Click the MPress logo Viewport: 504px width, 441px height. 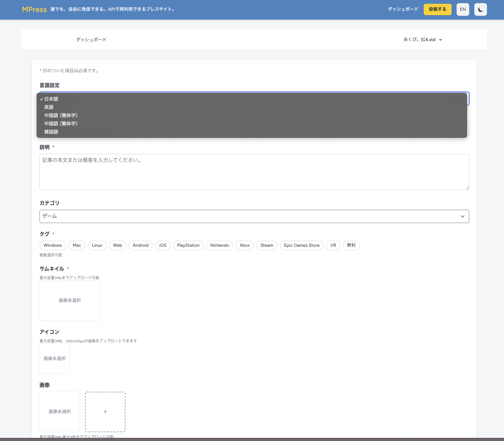(x=34, y=9)
